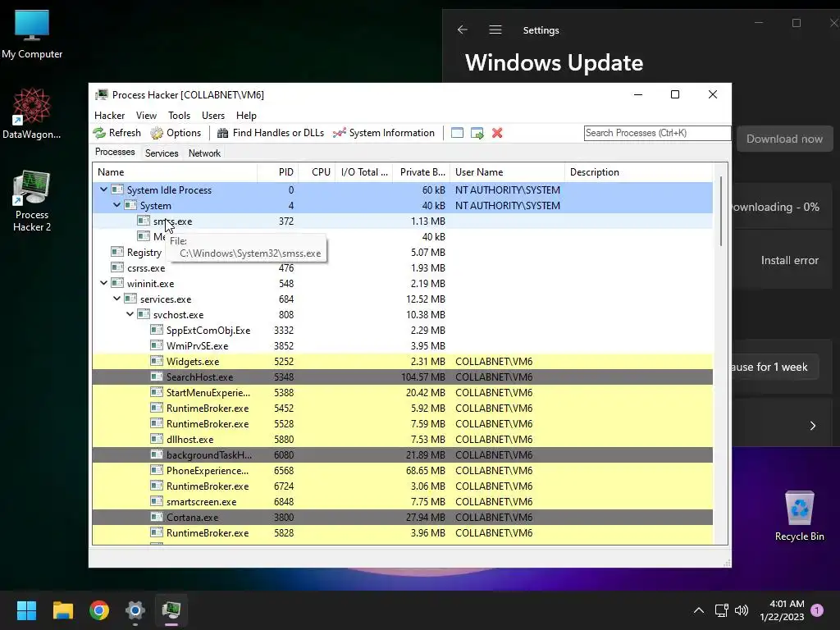The height and width of the screenshot is (630, 840).
Task: Open the Tools menu
Action: [179, 115]
